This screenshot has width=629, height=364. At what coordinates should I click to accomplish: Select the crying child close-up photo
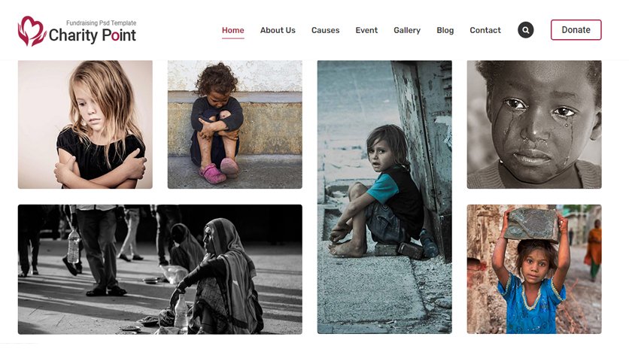(x=534, y=124)
